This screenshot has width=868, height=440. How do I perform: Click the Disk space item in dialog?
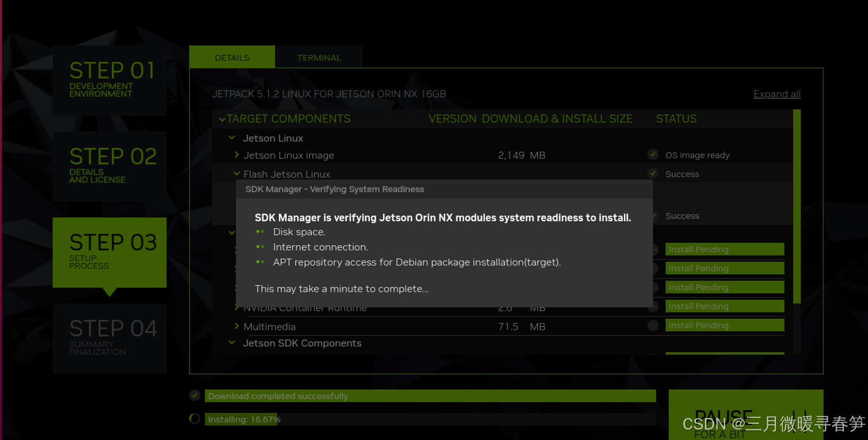coord(299,232)
